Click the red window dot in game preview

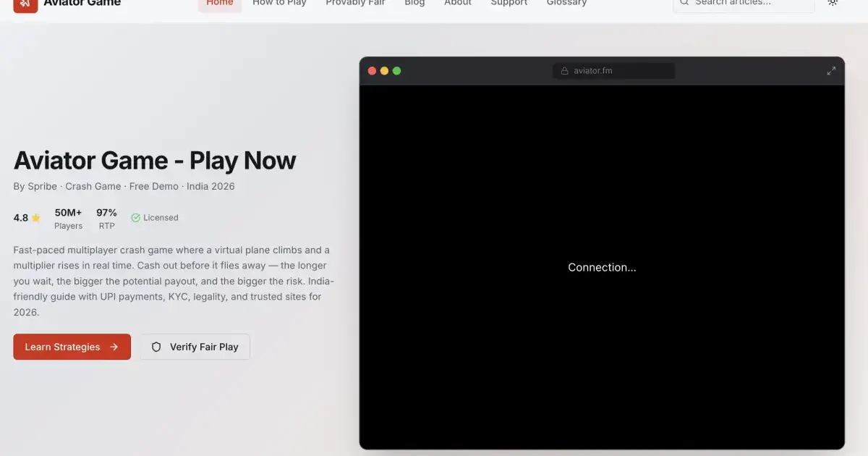372,71
